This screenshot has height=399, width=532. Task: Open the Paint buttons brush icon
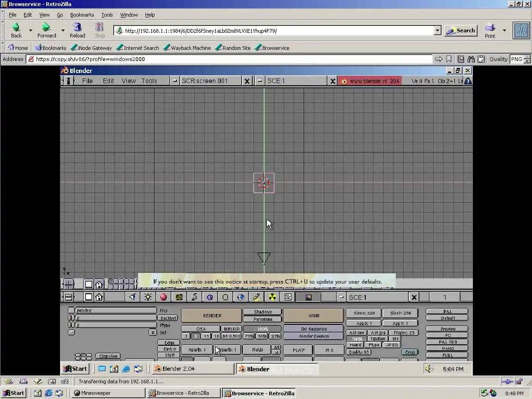click(x=256, y=297)
